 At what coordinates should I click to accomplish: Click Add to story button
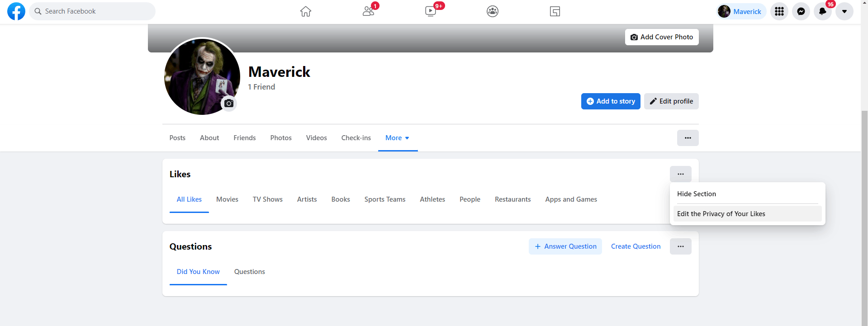pyautogui.click(x=611, y=101)
